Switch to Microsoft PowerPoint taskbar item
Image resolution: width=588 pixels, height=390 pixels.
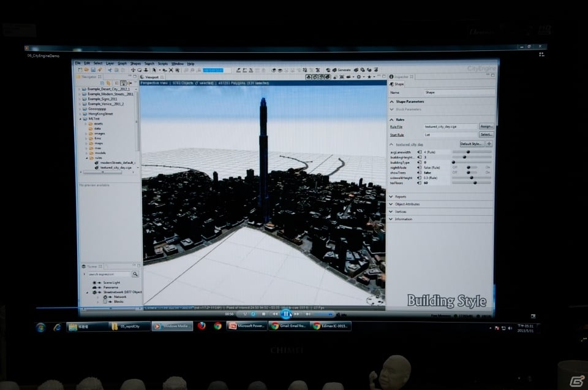[x=247, y=326]
